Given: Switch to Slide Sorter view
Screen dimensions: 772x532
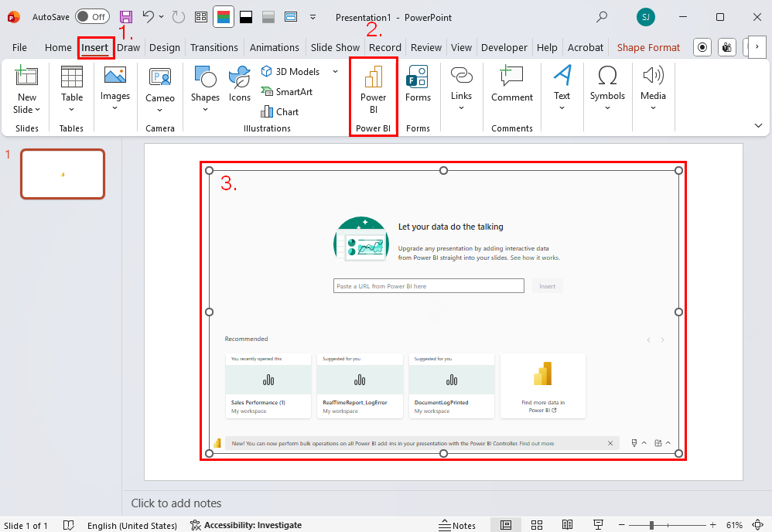Looking at the screenshot, I should 537,524.
